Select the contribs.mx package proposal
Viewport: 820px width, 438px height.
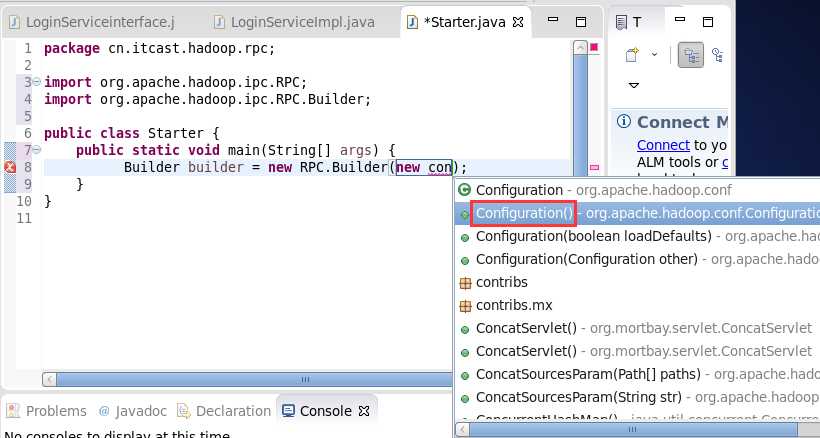(636, 305)
